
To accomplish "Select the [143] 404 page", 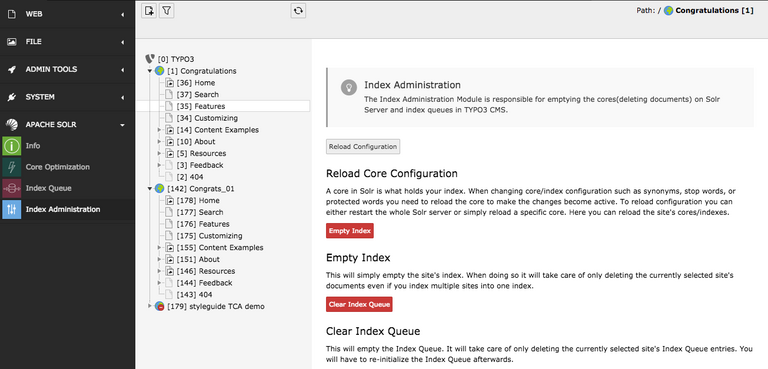I will pyautogui.click(x=194, y=295).
